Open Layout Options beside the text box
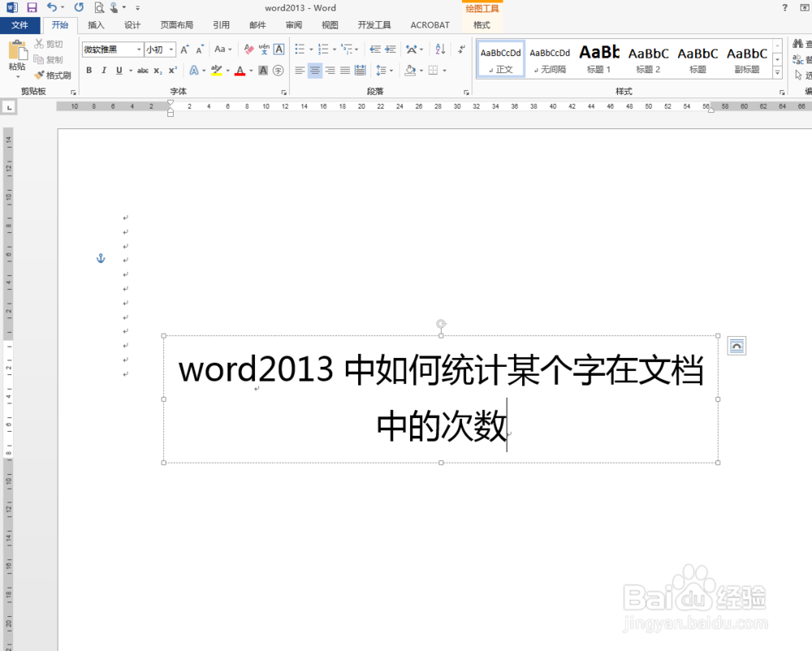This screenshot has height=651, width=812. pos(736,346)
